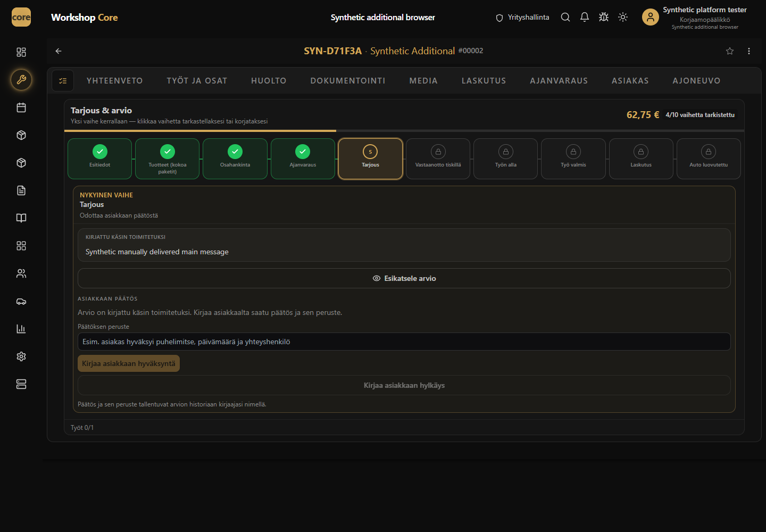766x532 pixels.
Task: Open the open-book icon in sidebar
Action: [x=21, y=218]
